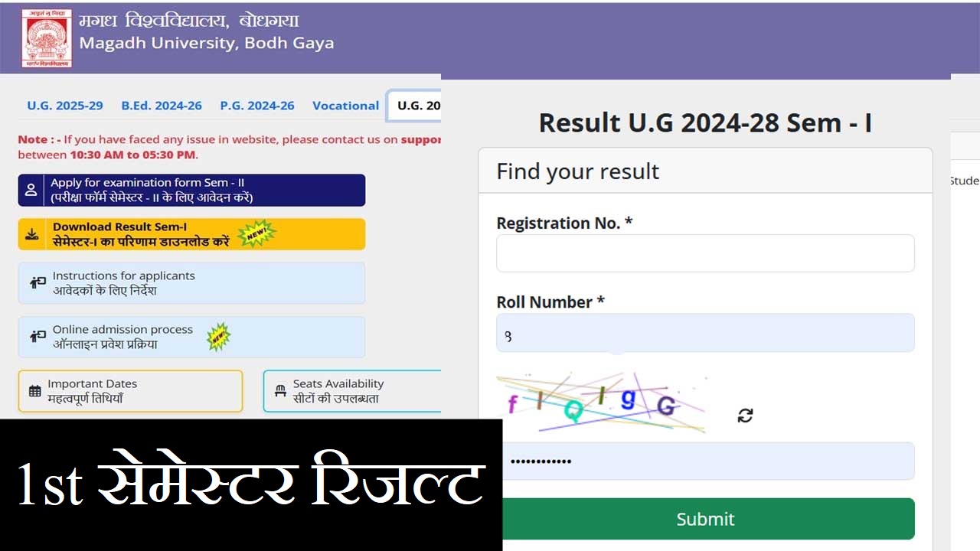Viewport: 980px width, 551px height.
Task: Click the captcha image
Action: click(x=601, y=403)
